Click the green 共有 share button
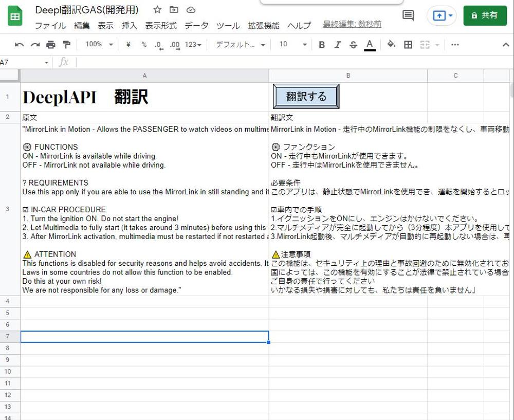This screenshot has height=420, width=514. pyautogui.click(x=485, y=15)
